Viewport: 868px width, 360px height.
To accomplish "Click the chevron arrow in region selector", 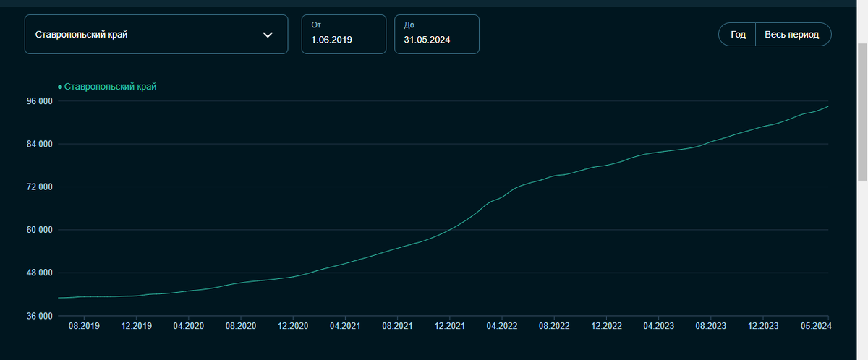I will click(x=268, y=35).
